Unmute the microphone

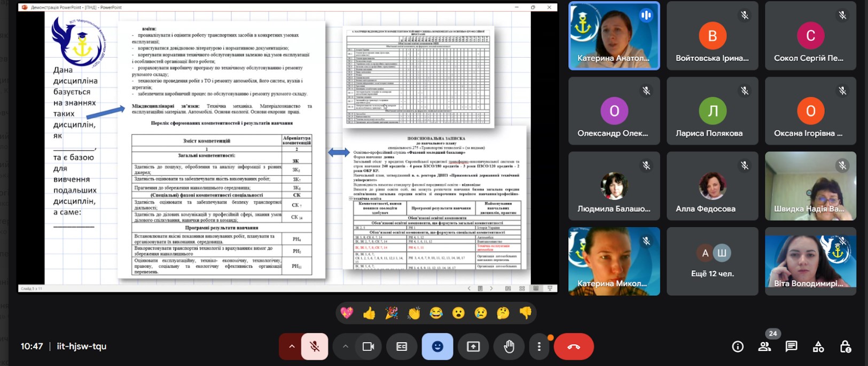(315, 347)
